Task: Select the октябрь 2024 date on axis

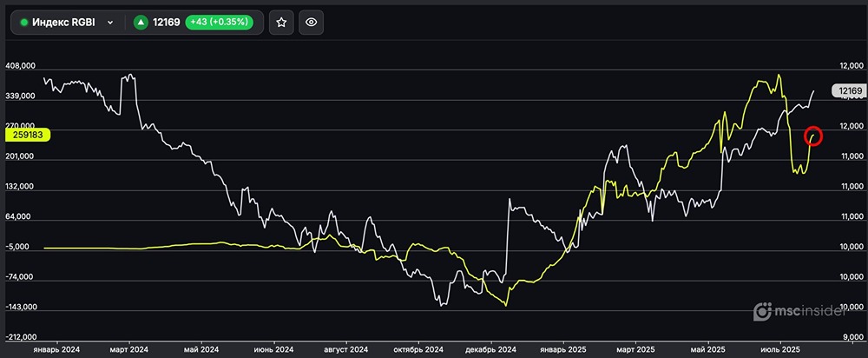Action: click(418, 349)
